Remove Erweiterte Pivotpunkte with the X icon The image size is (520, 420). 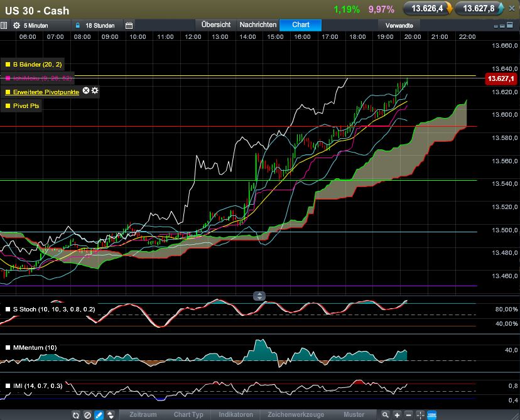tap(87, 91)
